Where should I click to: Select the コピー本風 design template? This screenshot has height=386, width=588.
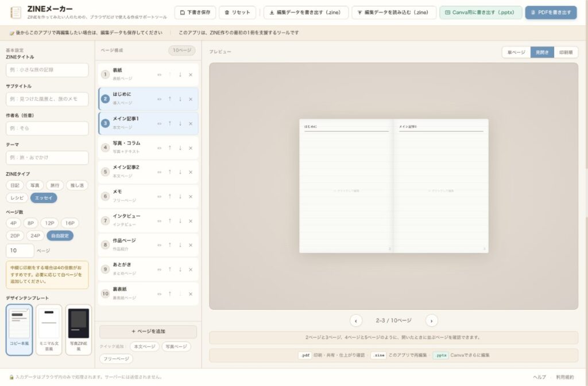tap(19, 330)
